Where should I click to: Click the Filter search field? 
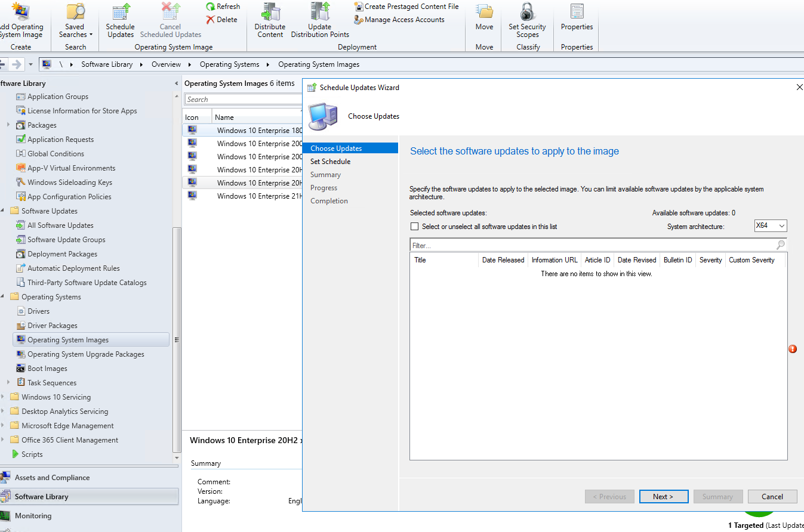tap(537, 245)
